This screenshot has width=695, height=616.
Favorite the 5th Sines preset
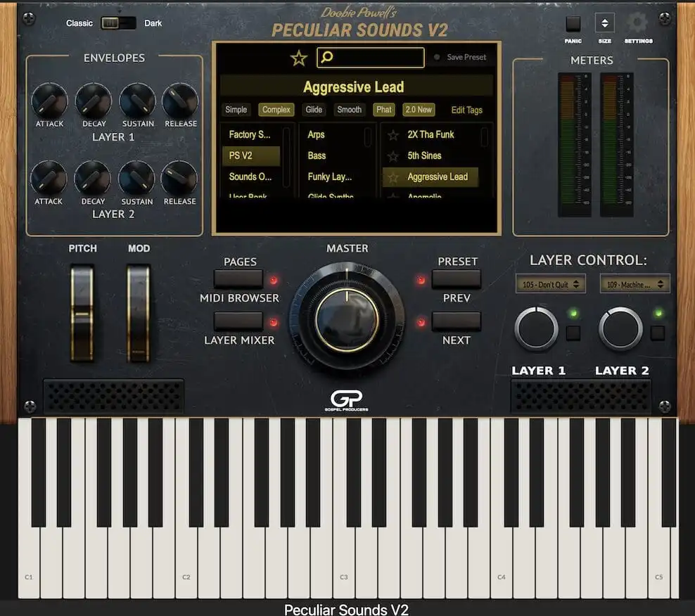click(x=393, y=156)
